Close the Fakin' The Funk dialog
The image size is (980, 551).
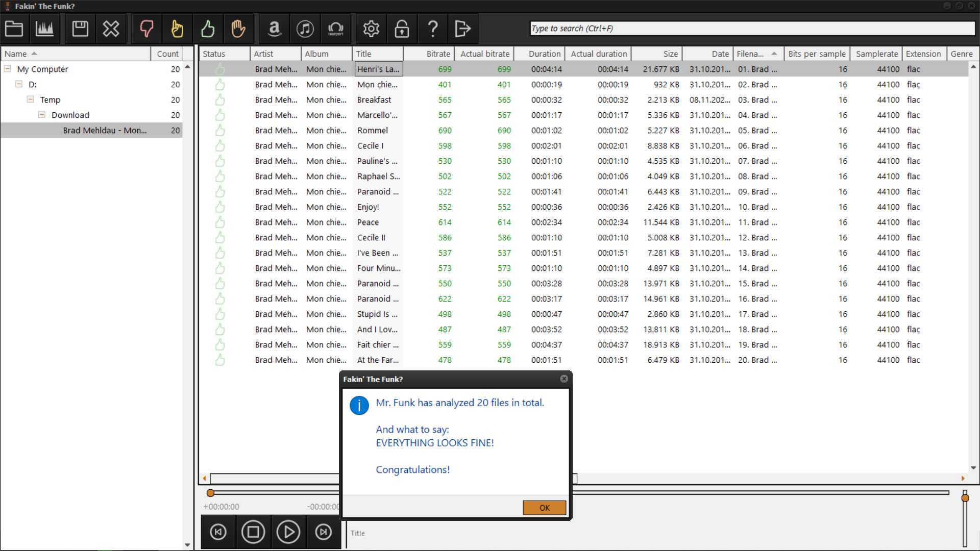coord(564,379)
